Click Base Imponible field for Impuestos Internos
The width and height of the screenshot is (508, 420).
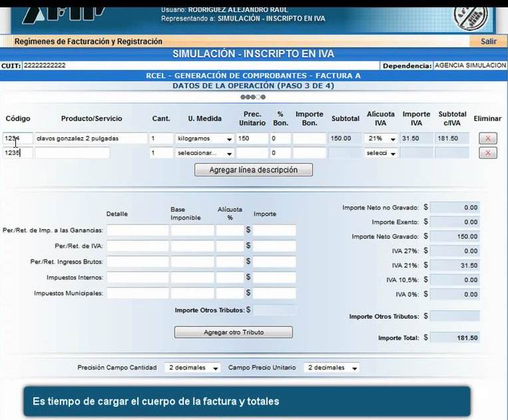(x=192, y=278)
